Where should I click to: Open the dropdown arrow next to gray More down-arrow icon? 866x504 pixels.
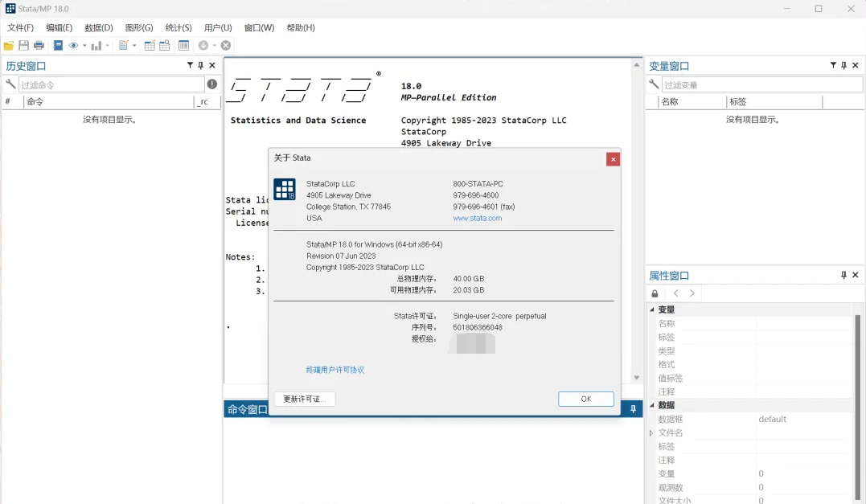pyautogui.click(x=215, y=46)
